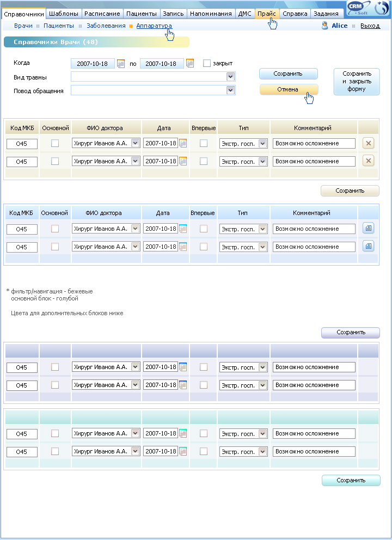
Task: Click the start date field showing 2007-10-18 after 'Когда'
Action: pos(93,64)
